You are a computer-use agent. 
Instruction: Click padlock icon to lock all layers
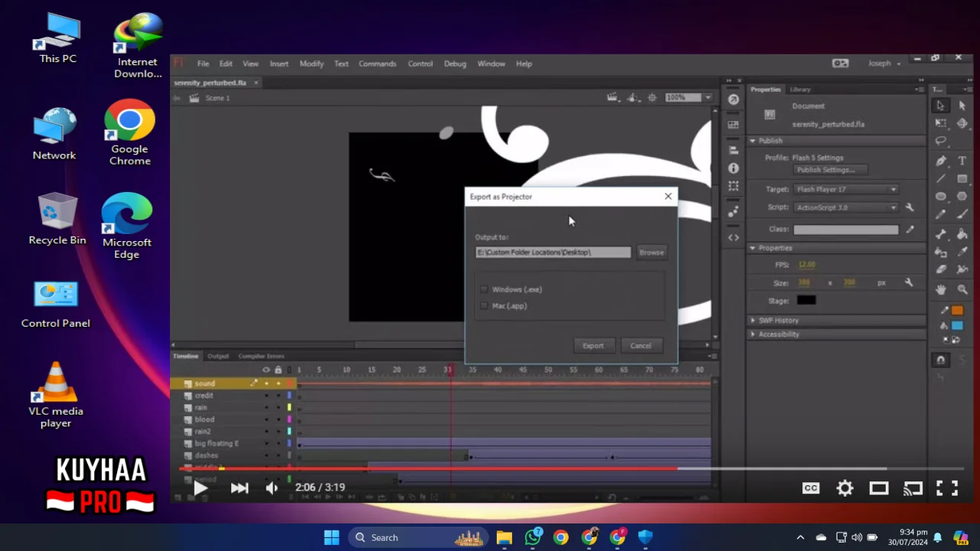click(x=278, y=370)
